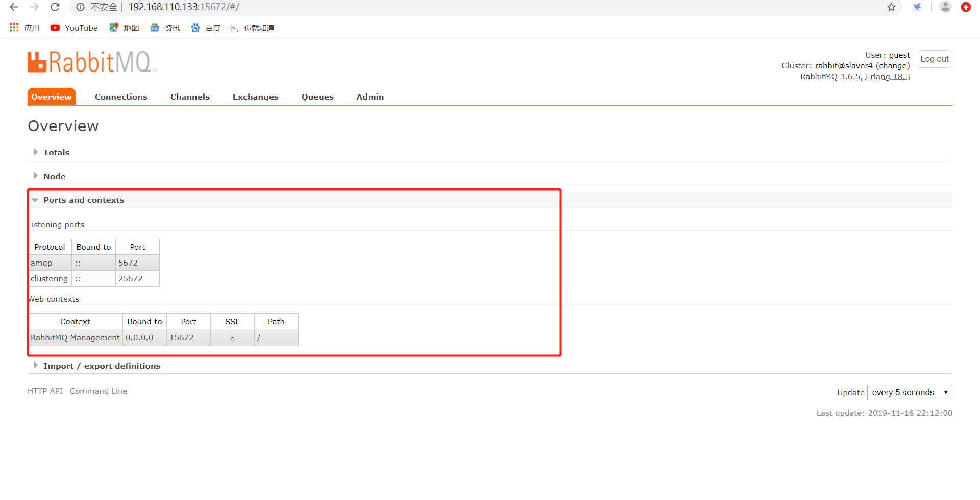Screen dimensions: 980x500
Task: Click the SSL status circle cell
Action: pyautogui.click(x=232, y=338)
